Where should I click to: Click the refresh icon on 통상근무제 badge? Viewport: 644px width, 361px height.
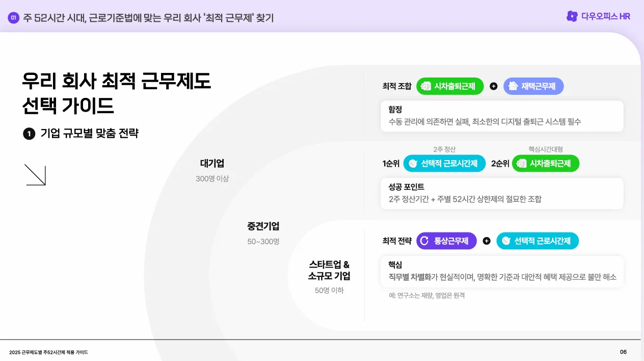(x=424, y=240)
